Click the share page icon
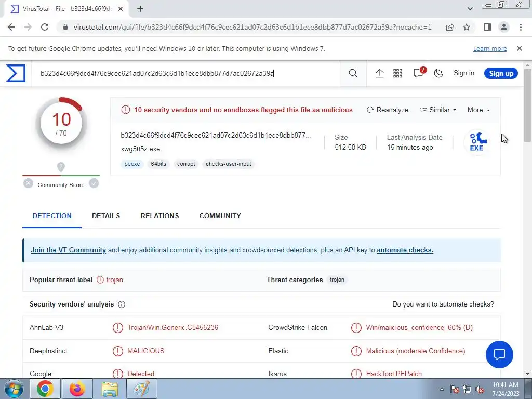The image size is (532, 399). click(450, 27)
